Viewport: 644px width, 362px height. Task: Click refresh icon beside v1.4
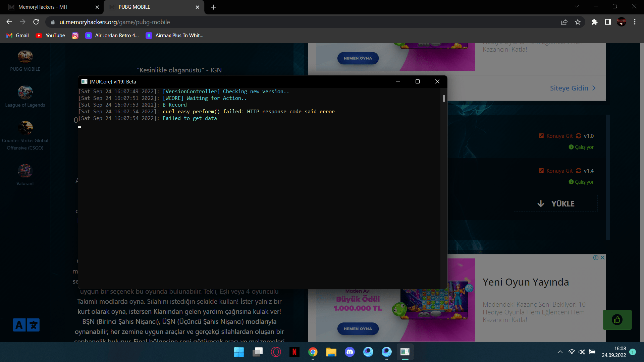[x=579, y=171]
